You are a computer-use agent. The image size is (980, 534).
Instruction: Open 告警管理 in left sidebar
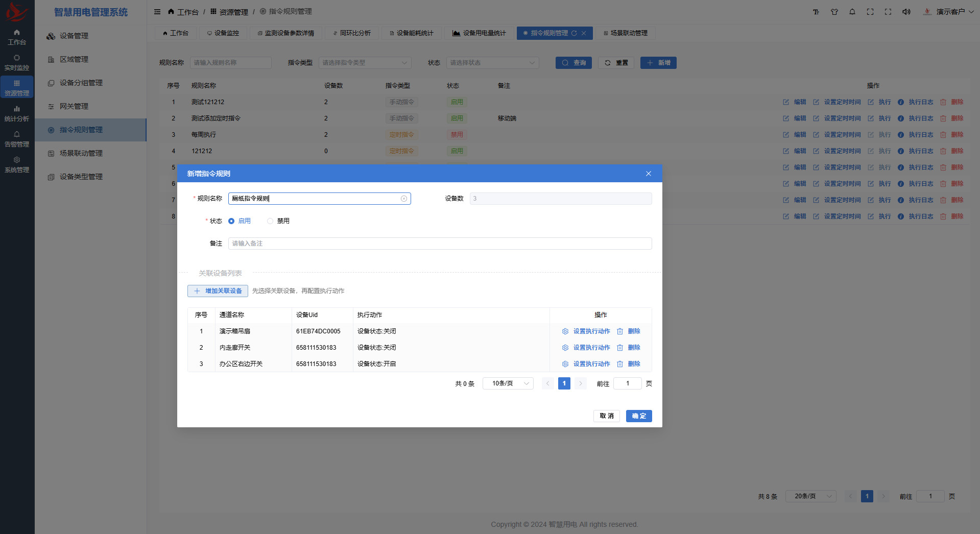tap(17, 139)
